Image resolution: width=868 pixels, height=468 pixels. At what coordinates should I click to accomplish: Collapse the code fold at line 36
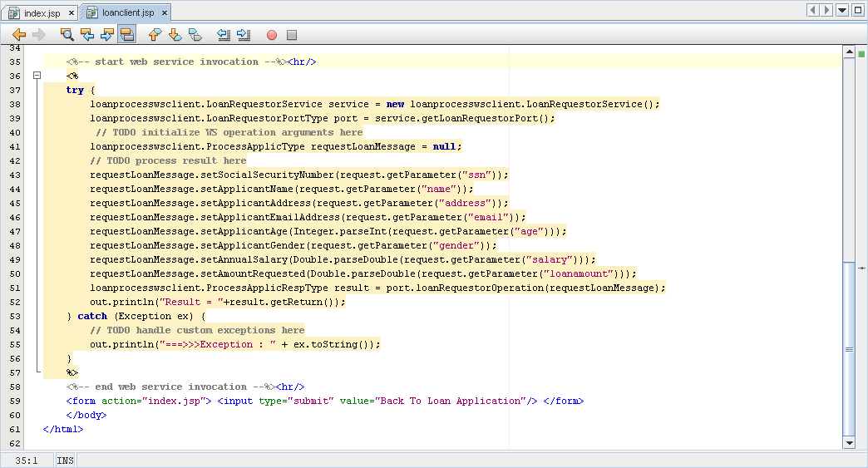pyautogui.click(x=37, y=76)
